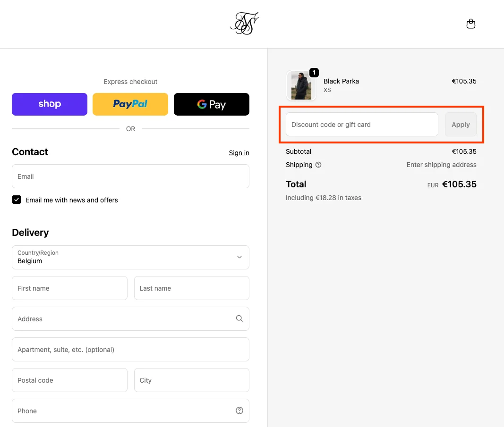This screenshot has height=427, width=504.
Task: Select the Postal code field
Action: pos(69,380)
